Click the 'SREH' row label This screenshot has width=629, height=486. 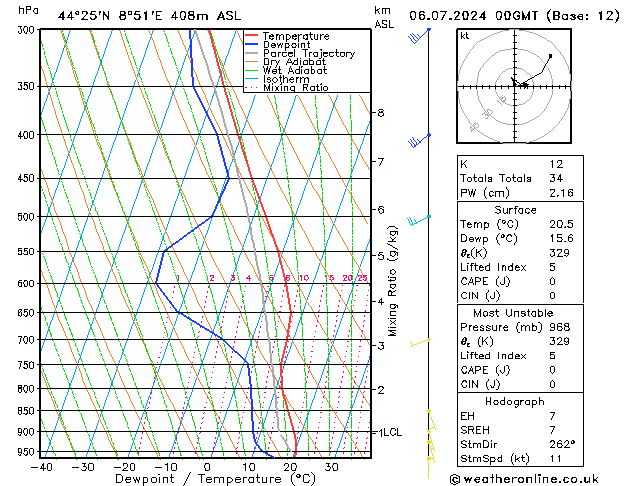(475, 430)
